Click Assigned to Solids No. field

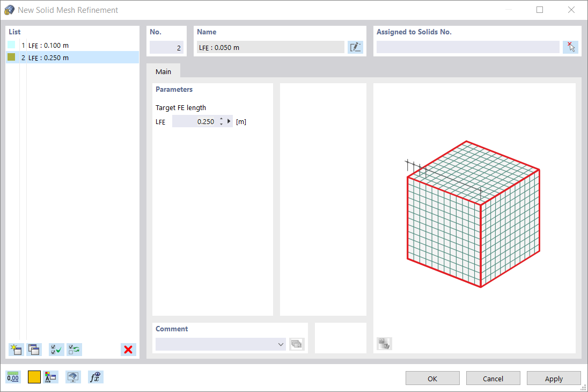(x=468, y=47)
